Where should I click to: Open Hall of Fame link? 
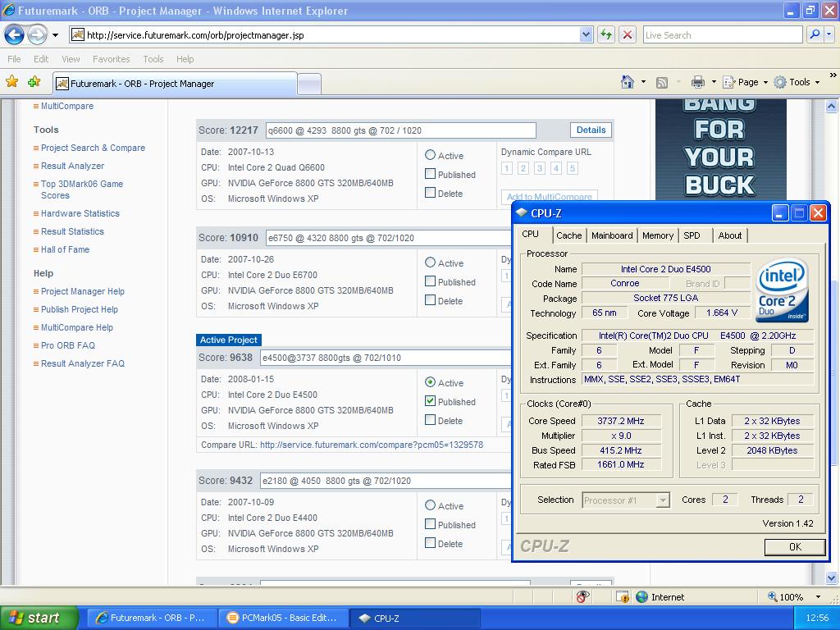click(x=66, y=249)
